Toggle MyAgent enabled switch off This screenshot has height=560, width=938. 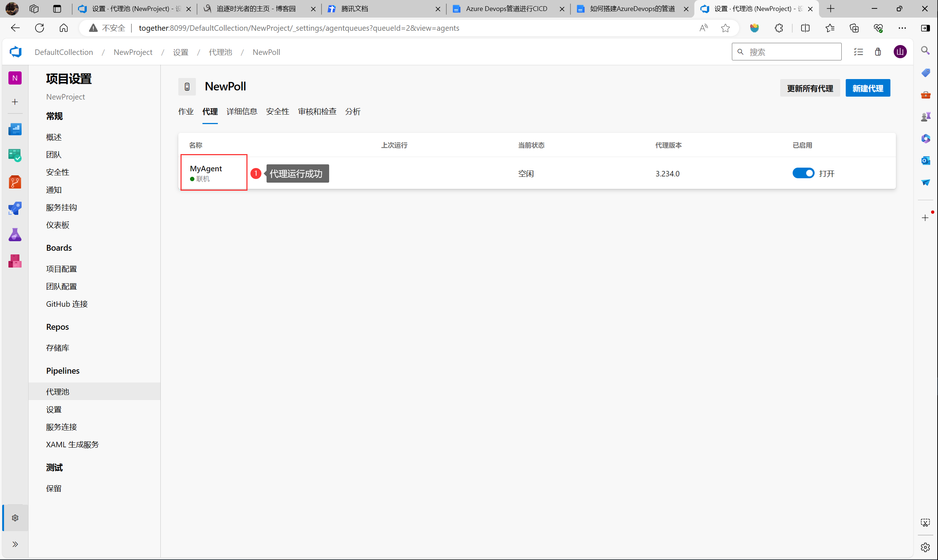[803, 173]
